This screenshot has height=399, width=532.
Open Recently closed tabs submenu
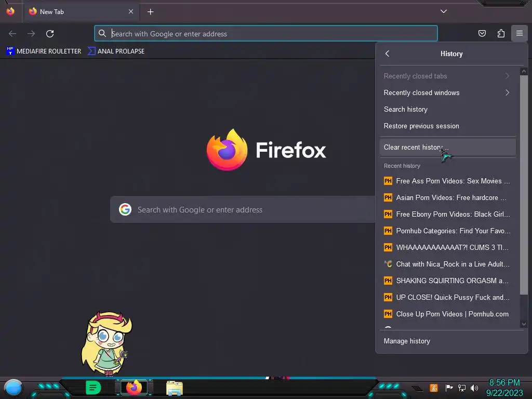click(447, 76)
